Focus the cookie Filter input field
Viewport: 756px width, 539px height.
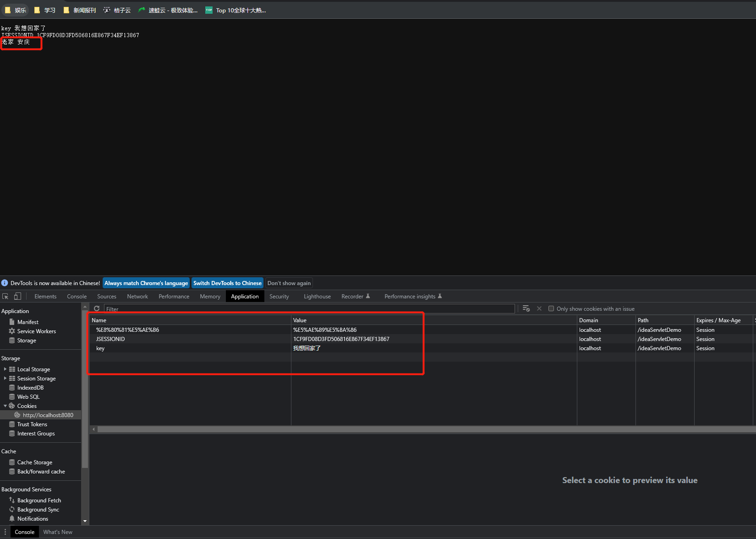click(x=309, y=309)
